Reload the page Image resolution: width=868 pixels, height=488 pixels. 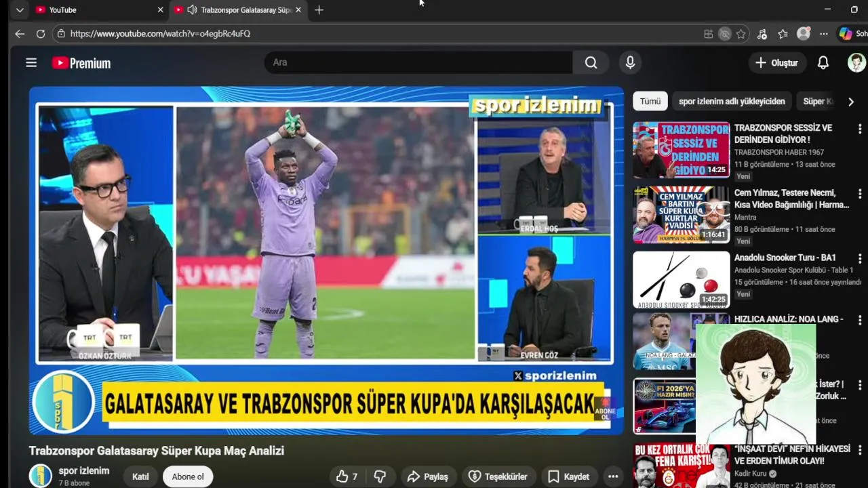(41, 33)
